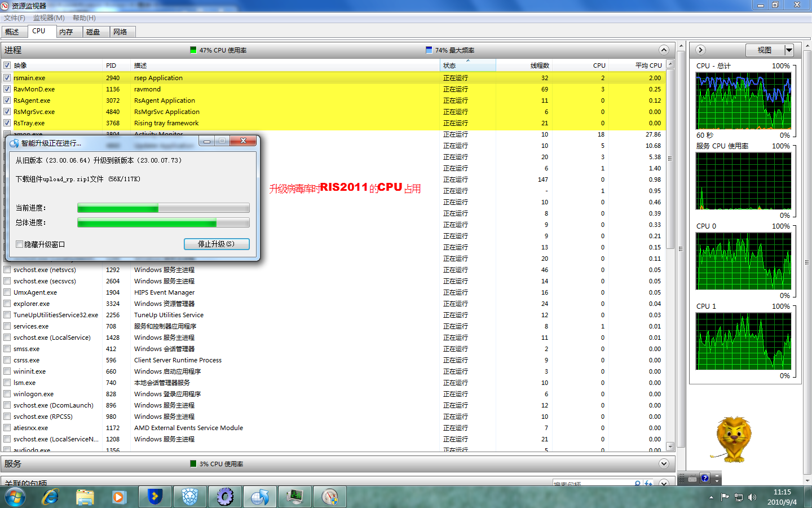The width and height of the screenshot is (812, 508).
Task: Collapse the Processes section
Action: tap(664, 50)
